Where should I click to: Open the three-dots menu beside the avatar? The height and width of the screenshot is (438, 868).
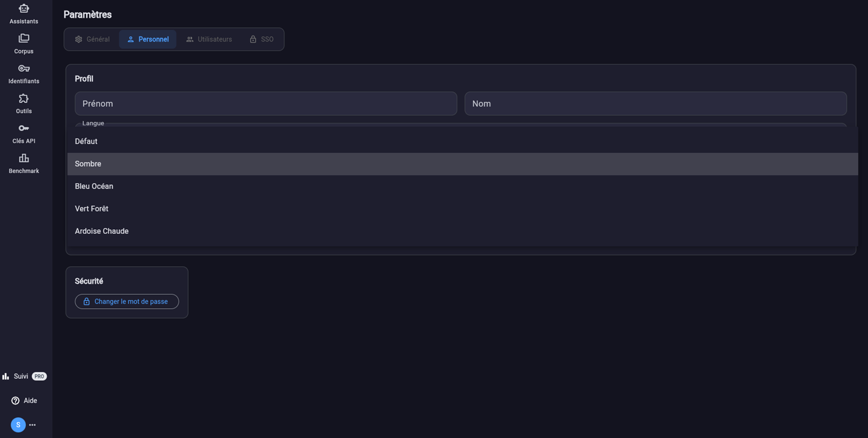pos(33,425)
